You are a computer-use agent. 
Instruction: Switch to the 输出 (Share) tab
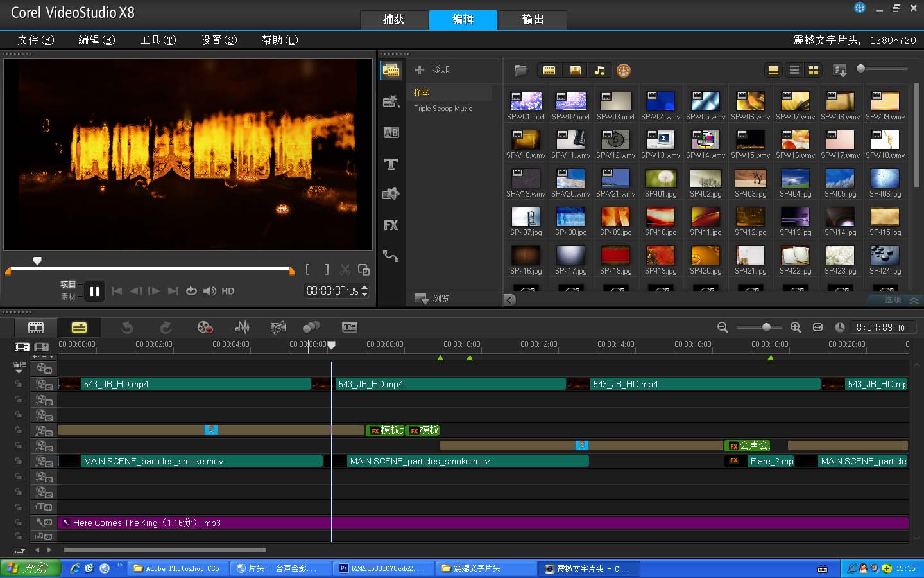click(x=533, y=20)
